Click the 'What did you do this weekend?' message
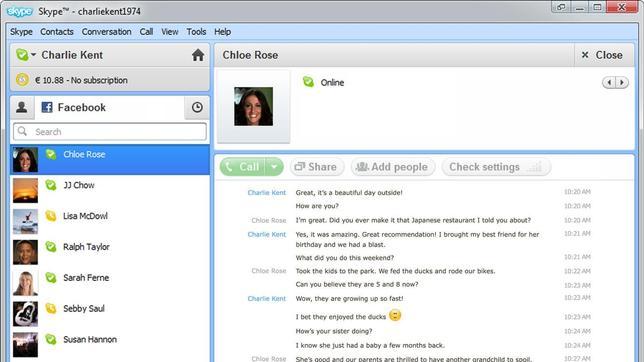Image resolution: width=644 pixels, height=362 pixels. pyautogui.click(x=345, y=258)
